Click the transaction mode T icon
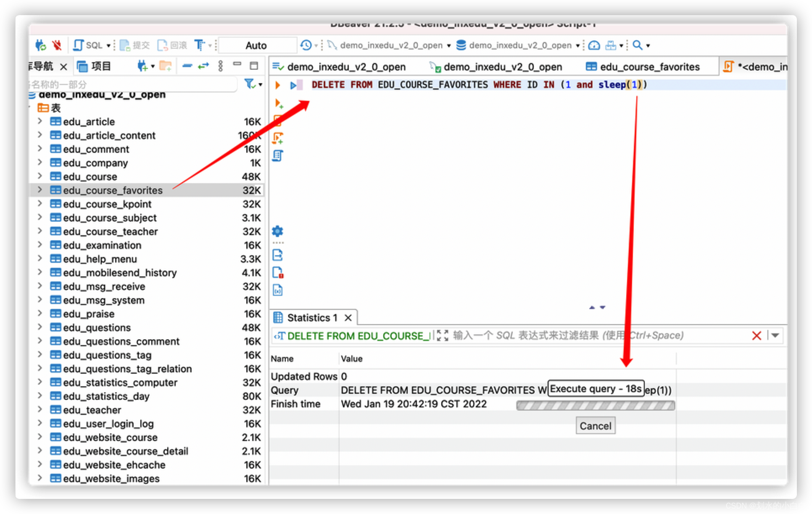 [x=200, y=45]
